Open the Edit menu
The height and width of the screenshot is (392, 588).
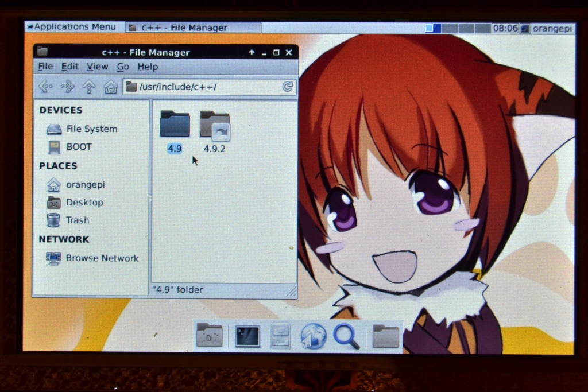[69, 67]
